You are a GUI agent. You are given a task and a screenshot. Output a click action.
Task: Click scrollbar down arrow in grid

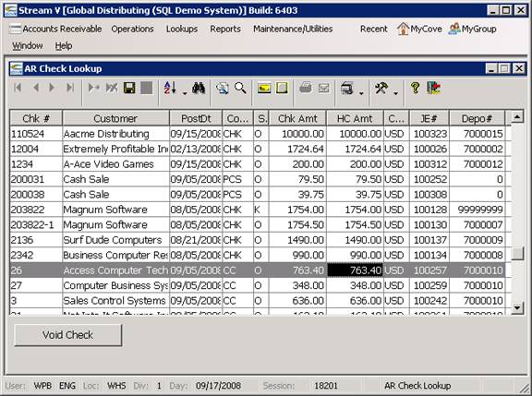(x=517, y=308)
